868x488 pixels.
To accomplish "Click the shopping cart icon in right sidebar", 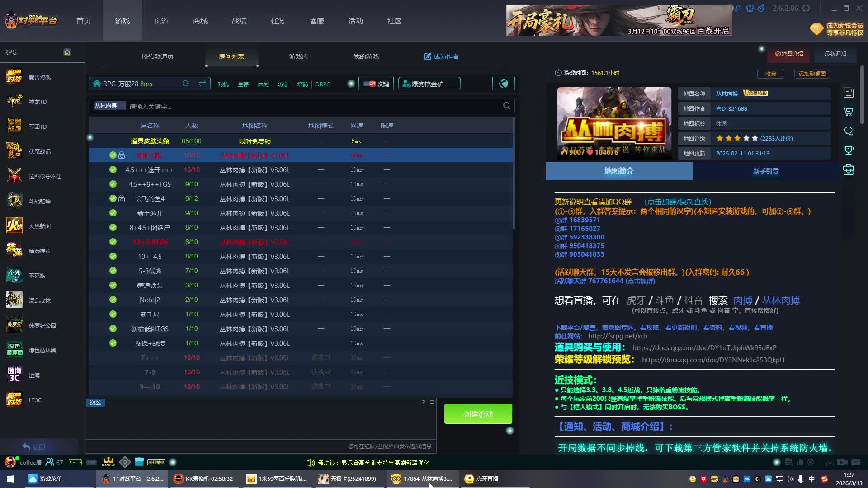I will [x=849, y=112].
